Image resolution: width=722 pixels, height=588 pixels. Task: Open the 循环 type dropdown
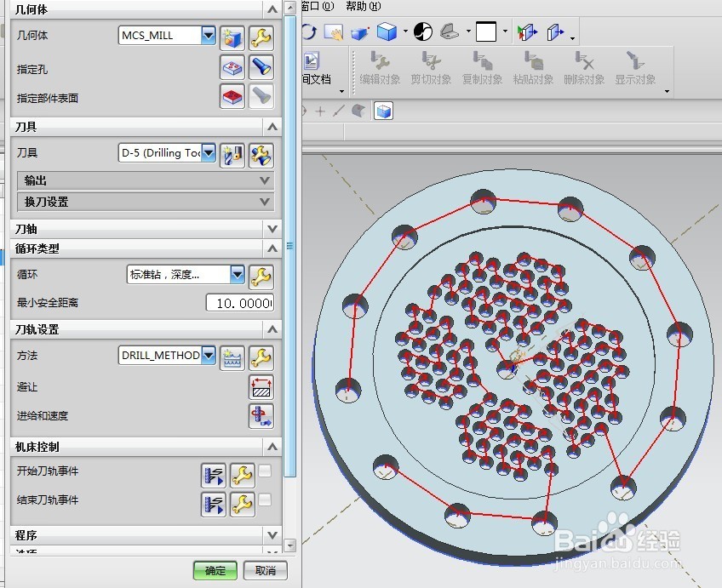tap(238, 274)
